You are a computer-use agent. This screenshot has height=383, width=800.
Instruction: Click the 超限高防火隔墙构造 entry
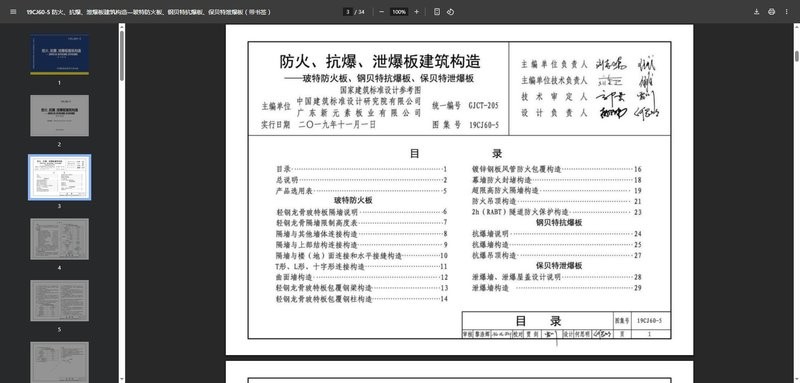(x=557, y=191)
